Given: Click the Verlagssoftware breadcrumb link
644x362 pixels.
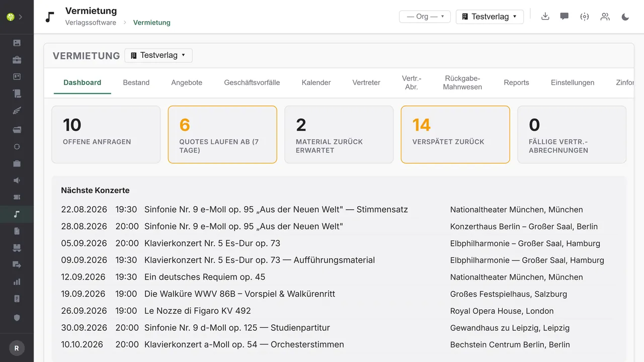Looking at the screenshot, I should click(91, 23).
